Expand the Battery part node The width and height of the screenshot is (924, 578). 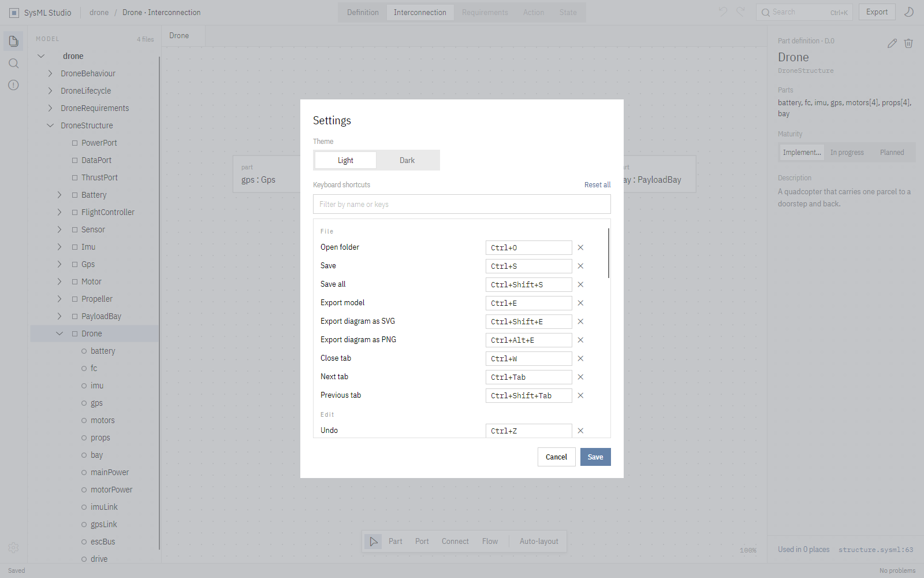point(59,195)
